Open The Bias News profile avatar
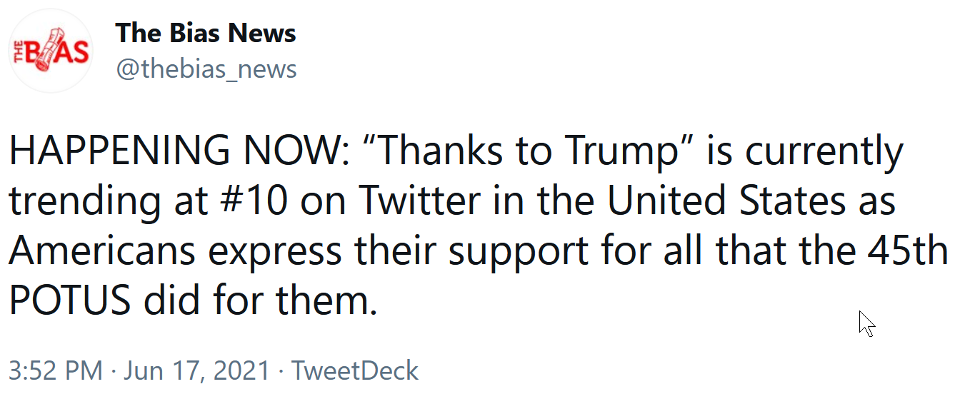 click(51, 51)
